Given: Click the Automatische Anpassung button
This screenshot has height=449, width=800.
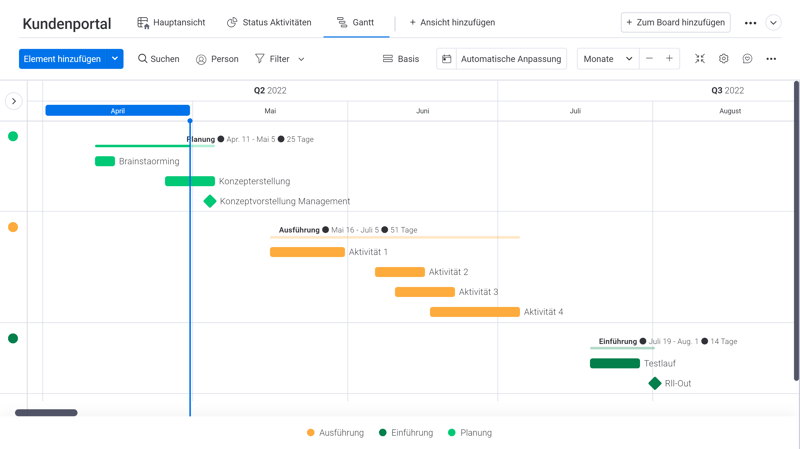Looking at the screenshot, I should pyautogui.click(x=502, y=59).
